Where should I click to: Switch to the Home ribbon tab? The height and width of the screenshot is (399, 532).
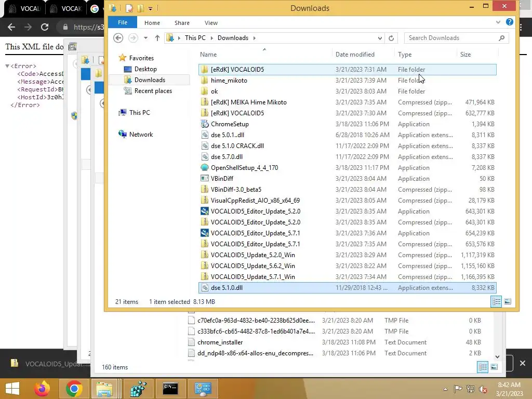pyautogui.click(x=152, y=23)
